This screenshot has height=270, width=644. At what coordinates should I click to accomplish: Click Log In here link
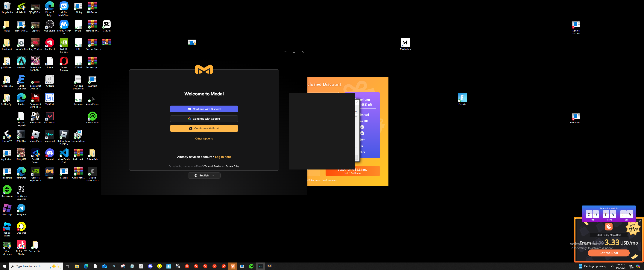(x=223, y=157)
